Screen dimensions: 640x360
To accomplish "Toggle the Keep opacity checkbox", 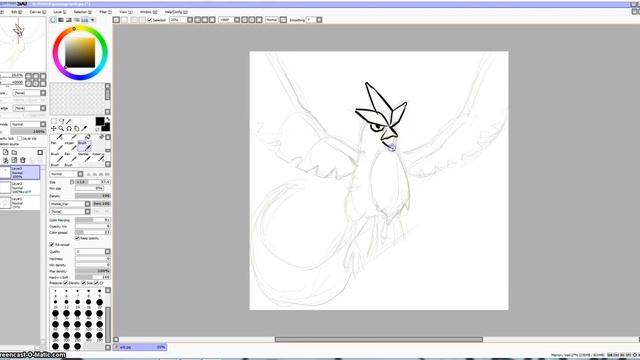I will click(77, 238).
